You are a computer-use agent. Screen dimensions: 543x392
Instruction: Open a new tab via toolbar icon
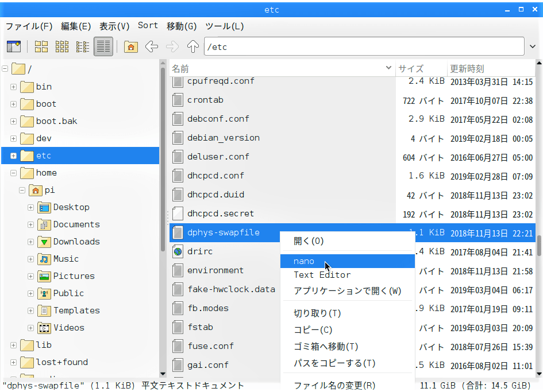pos(14,46)
